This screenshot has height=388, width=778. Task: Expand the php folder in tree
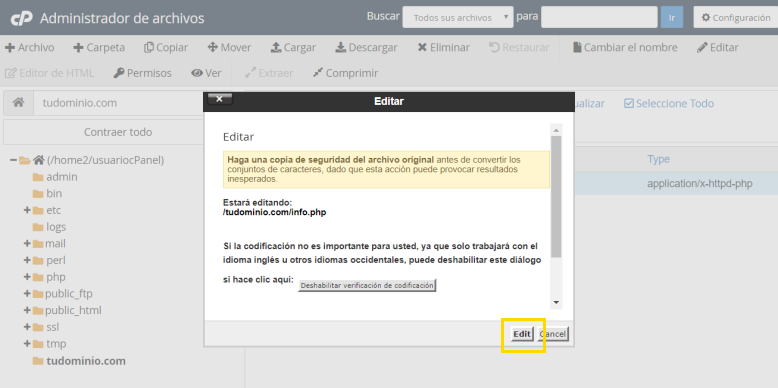27,277
